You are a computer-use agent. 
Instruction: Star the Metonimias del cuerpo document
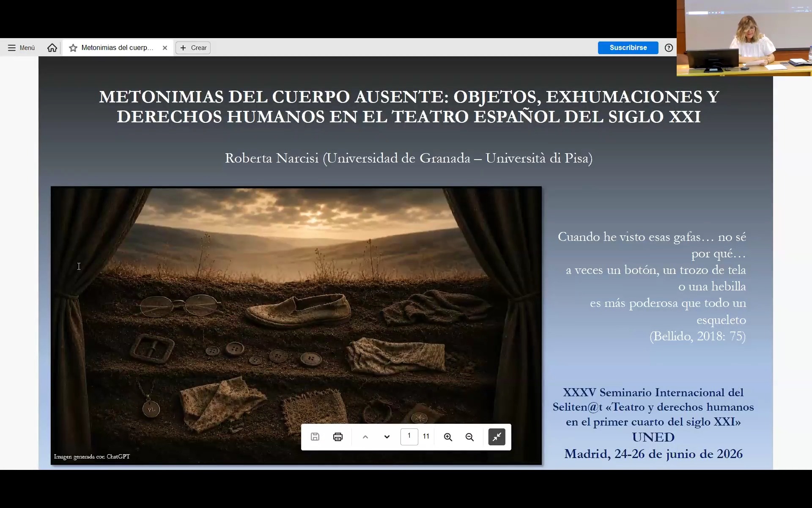[x=73, y=48]
